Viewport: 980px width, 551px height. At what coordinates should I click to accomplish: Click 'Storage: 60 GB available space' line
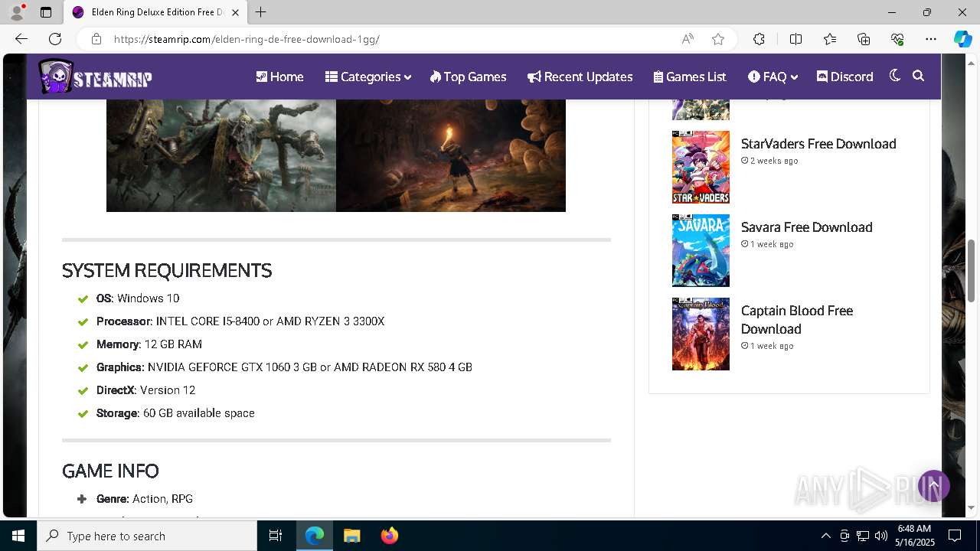175,413
